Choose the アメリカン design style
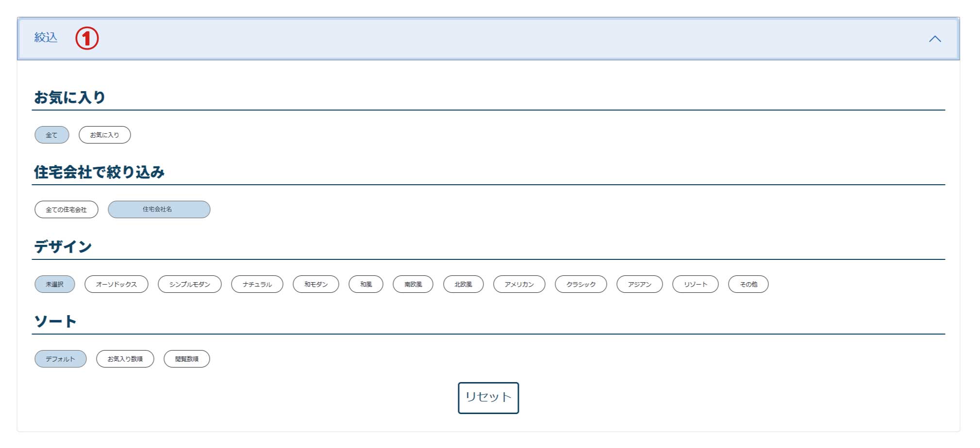The width and height of the screenshot is (980, 448). tap(519, 285)
